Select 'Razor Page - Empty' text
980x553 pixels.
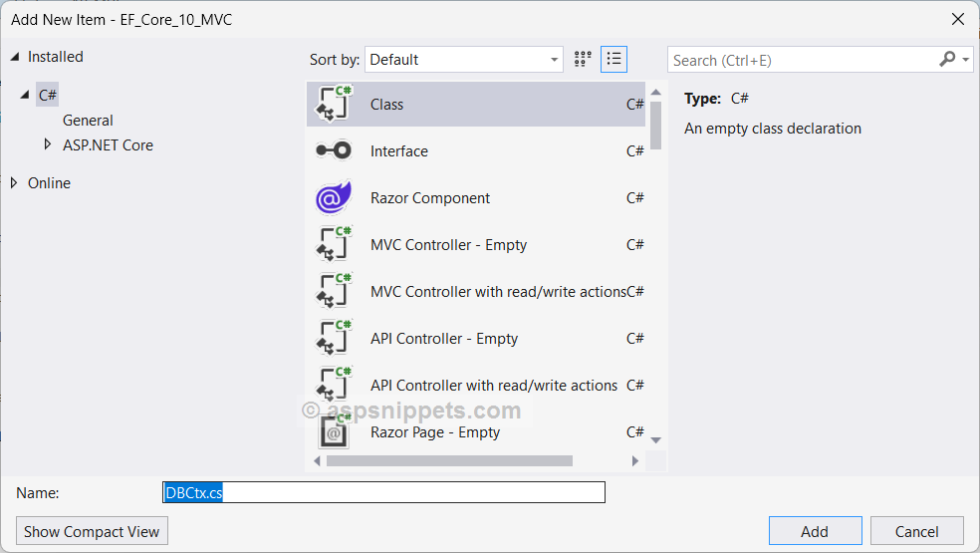point(435,432)
